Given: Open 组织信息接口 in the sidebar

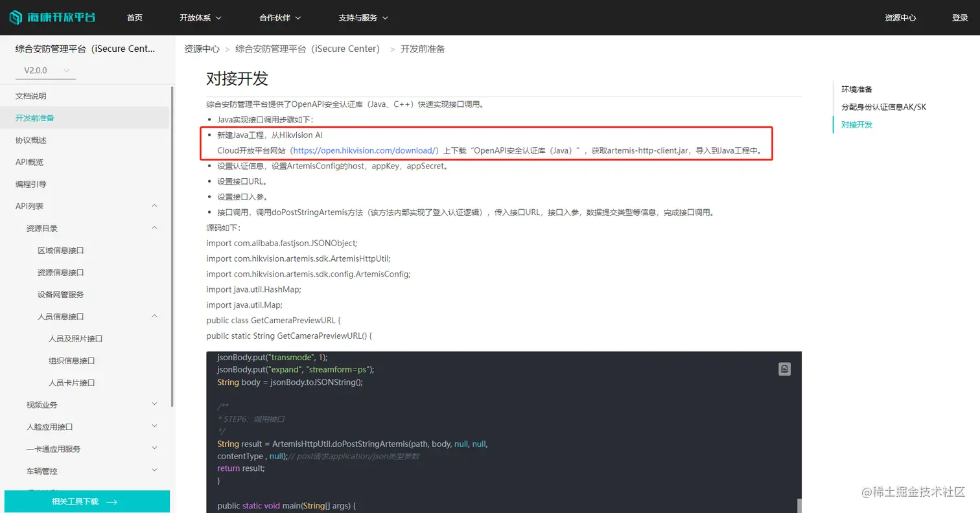Looking at the screenshot, I should point(72,360).
